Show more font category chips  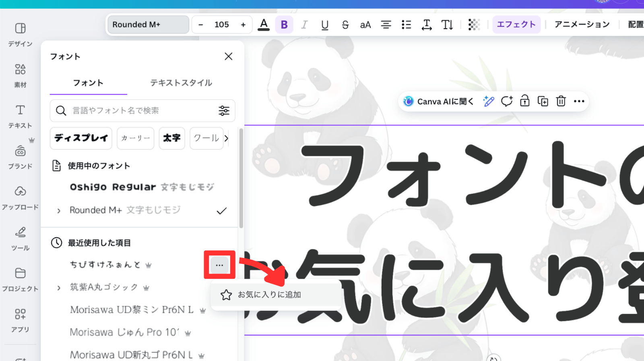click(227, 138)
